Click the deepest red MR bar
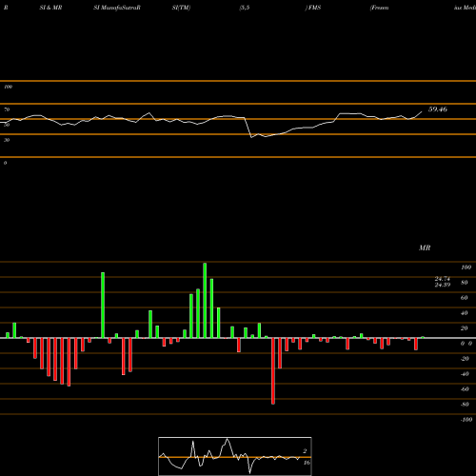This screenshot has height=476, width=476. pyautogui.click(x=273, y=371)
